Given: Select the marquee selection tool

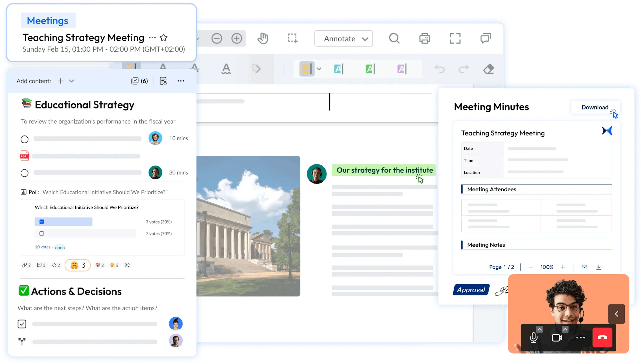Looking at the screenshot, I should (x=292, y=38).
